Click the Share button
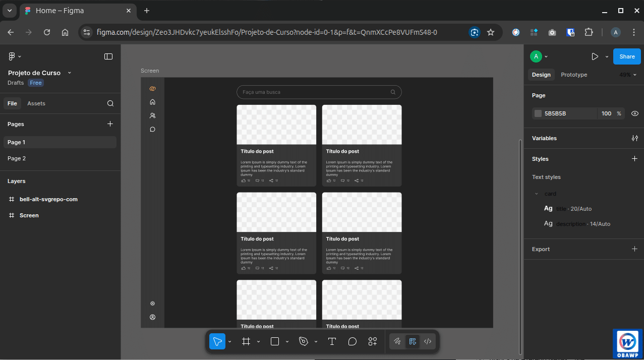The image size is (644, 360). coord(626,56)
